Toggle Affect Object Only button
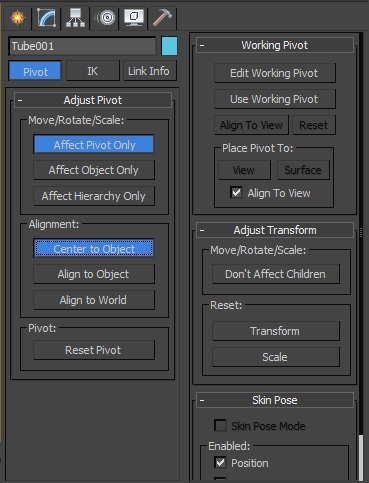Screen dimensions: 369x483 click(x=94, y=170)
